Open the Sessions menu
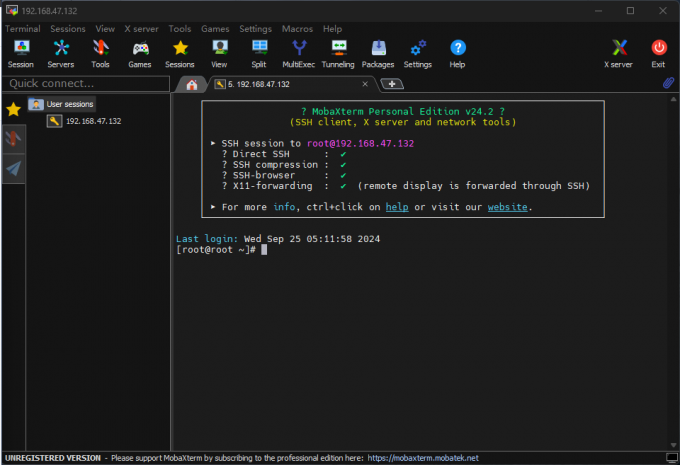The image size is (680, 465). [x=68, y=29]
